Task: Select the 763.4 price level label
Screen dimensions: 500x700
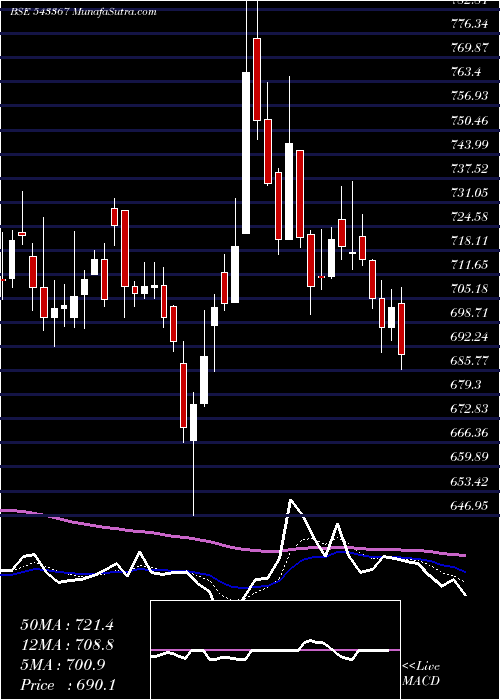Action: [466, 72]
